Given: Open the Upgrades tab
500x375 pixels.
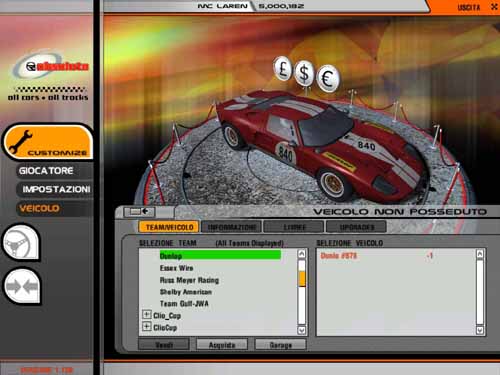Looking at the screenshot, I should pyautogui.click(x=356, y=227).
